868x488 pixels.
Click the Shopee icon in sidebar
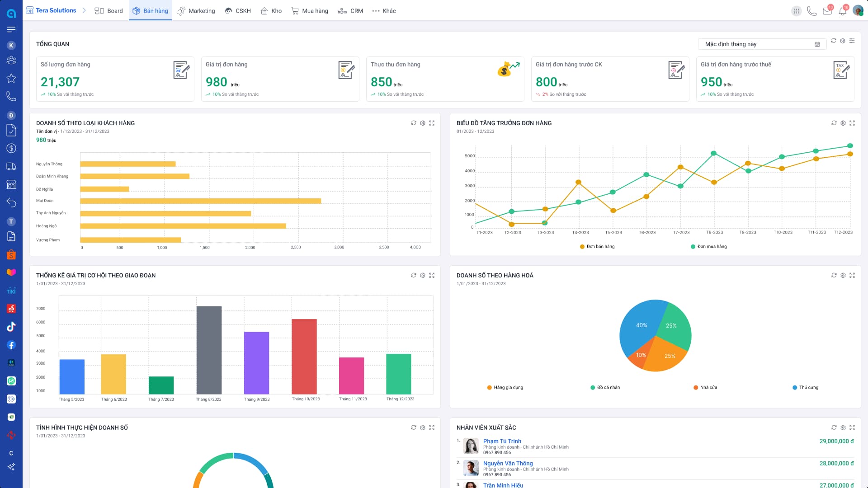pyautogui.click(x=11, y=255)
